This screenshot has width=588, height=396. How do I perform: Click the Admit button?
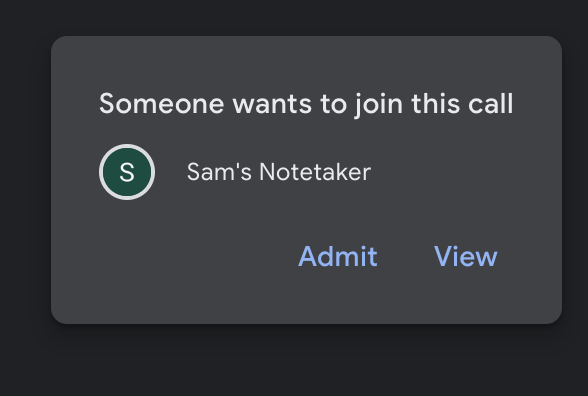[x=338, y=257]
